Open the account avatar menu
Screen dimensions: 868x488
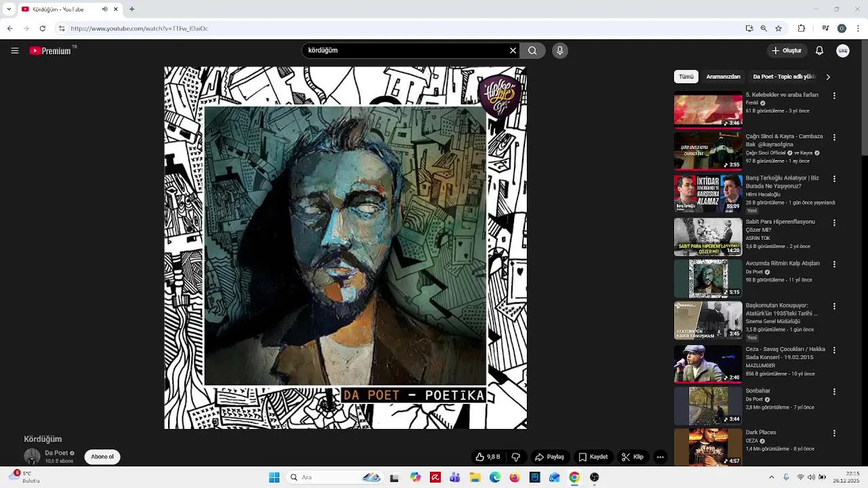click(843, 51)
